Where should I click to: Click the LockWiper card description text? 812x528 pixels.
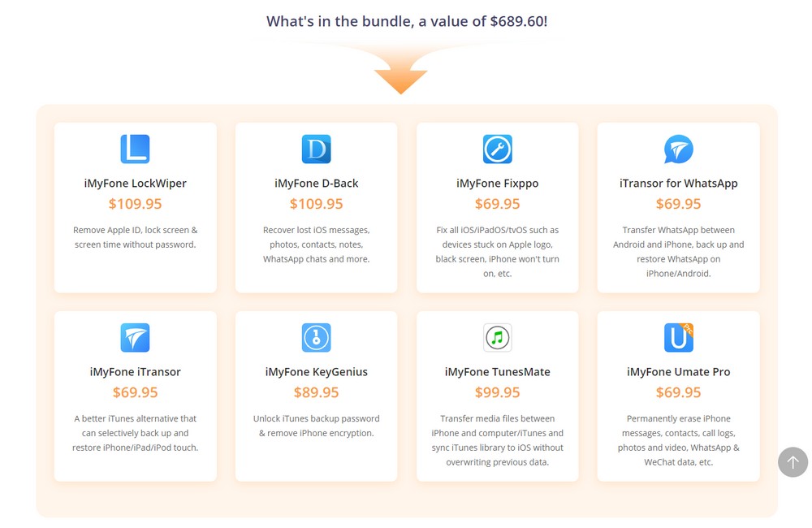135,237
